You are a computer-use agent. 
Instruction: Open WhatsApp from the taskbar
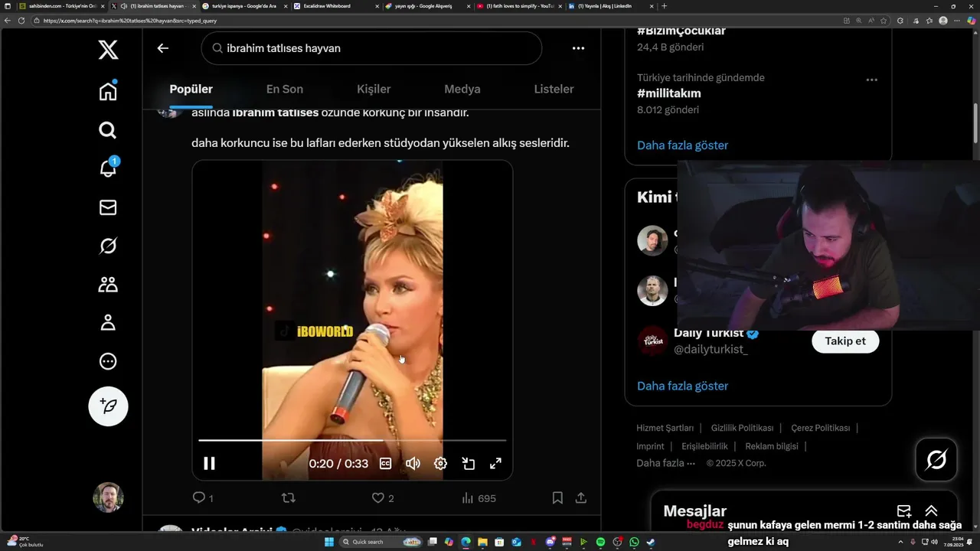(x=634, y=542)
